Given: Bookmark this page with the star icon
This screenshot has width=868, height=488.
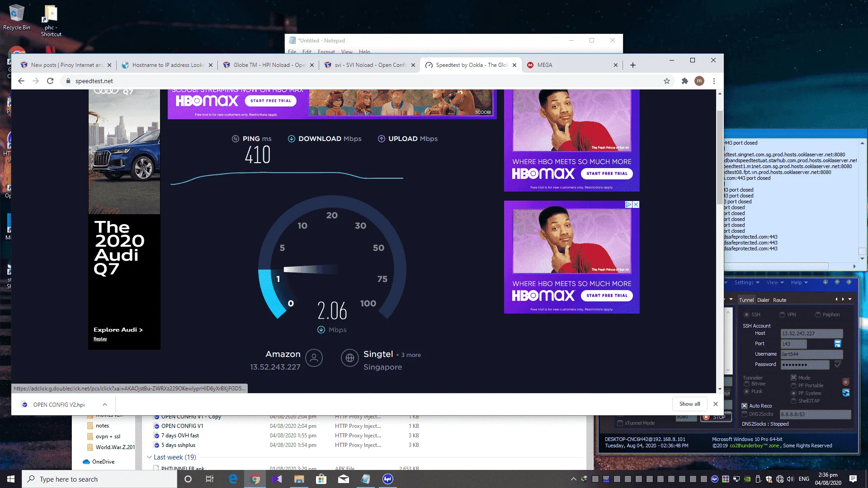Looking at the screenshot, I should (666, 81).
